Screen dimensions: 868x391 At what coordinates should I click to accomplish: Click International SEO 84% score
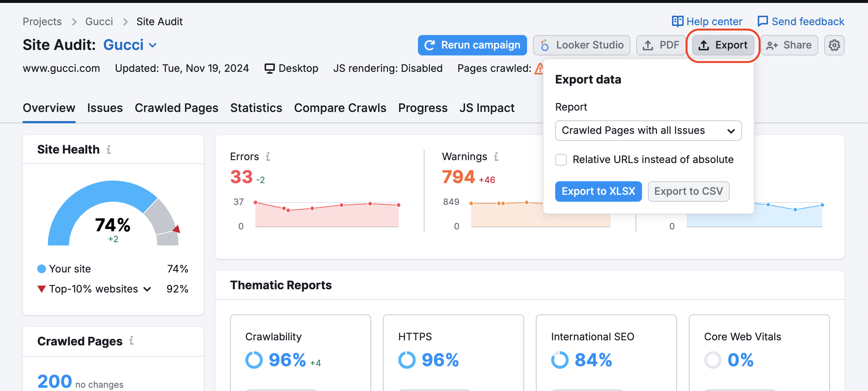pyautogui.click(x=593, y=360)
